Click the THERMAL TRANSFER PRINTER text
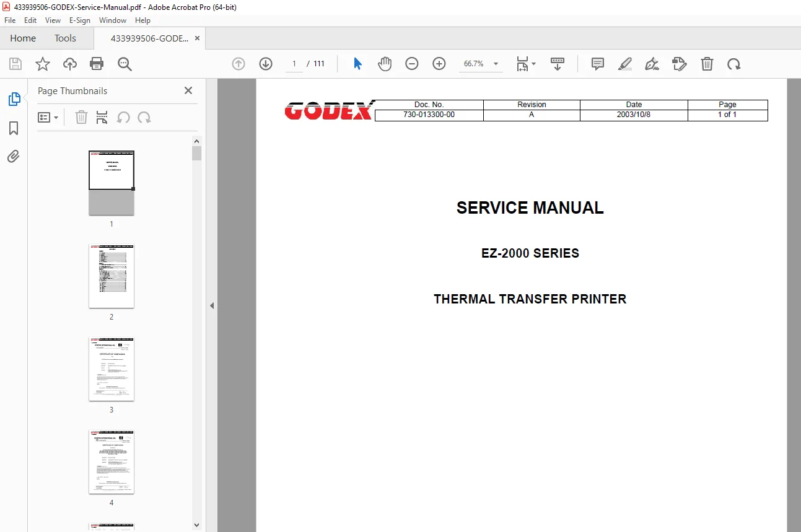The width and height of the screenshot is (801, 532). point(530,299)
